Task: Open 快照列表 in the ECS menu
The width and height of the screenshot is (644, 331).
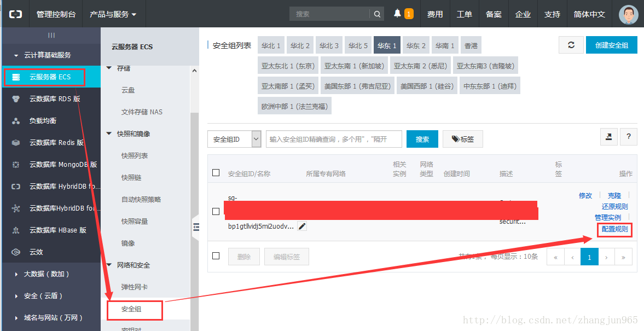Action: 135,155
